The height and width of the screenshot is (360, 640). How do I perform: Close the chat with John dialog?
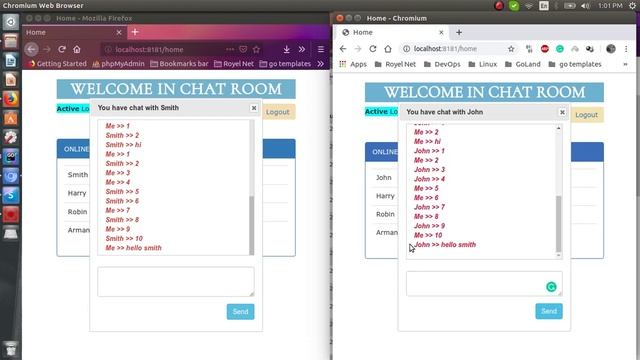click(x=562, y=112)
